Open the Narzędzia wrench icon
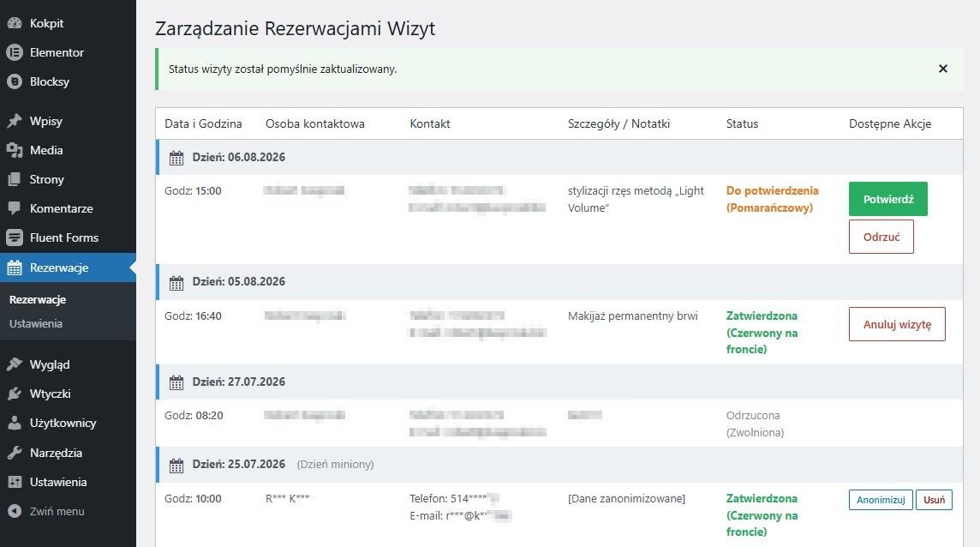Image resolution: width=980 pixels, height=547 pixels. tap(15, 453)
